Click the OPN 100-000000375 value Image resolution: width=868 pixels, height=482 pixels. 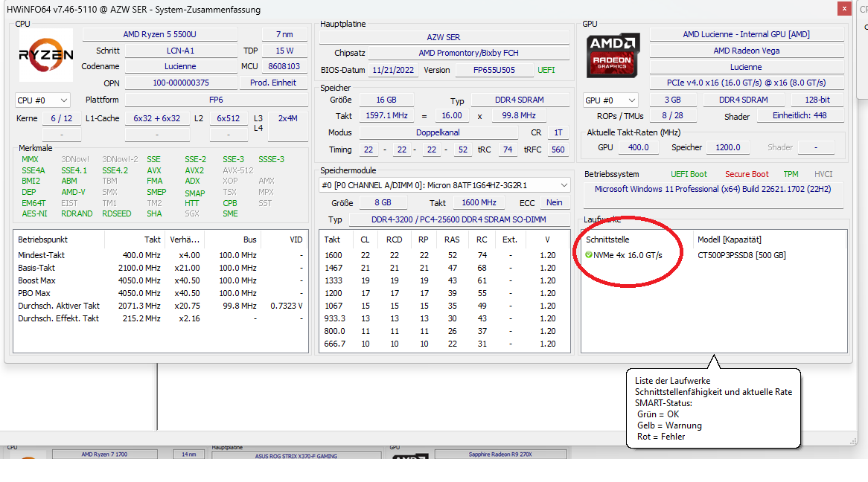(x=180, y=83)
